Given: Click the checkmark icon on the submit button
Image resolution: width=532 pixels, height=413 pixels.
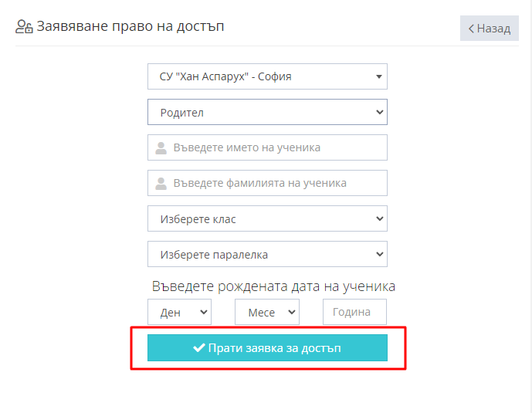Looking at the screenshot, I should pos(198,348).
